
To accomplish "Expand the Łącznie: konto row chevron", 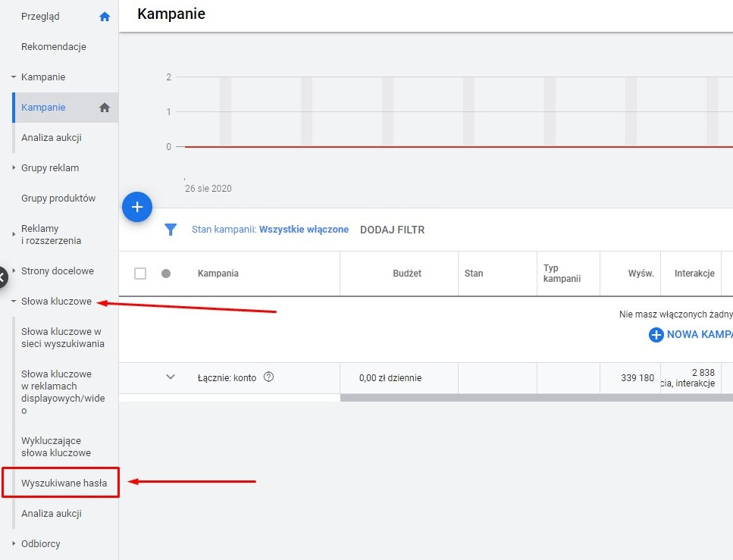I will tap(171, 377).
